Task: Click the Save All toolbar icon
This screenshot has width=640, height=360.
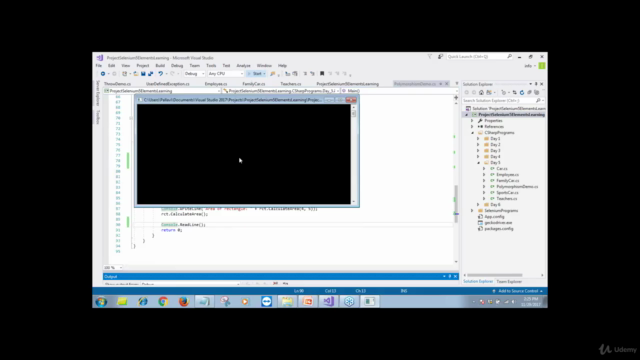Action: (x=151, y=74)
